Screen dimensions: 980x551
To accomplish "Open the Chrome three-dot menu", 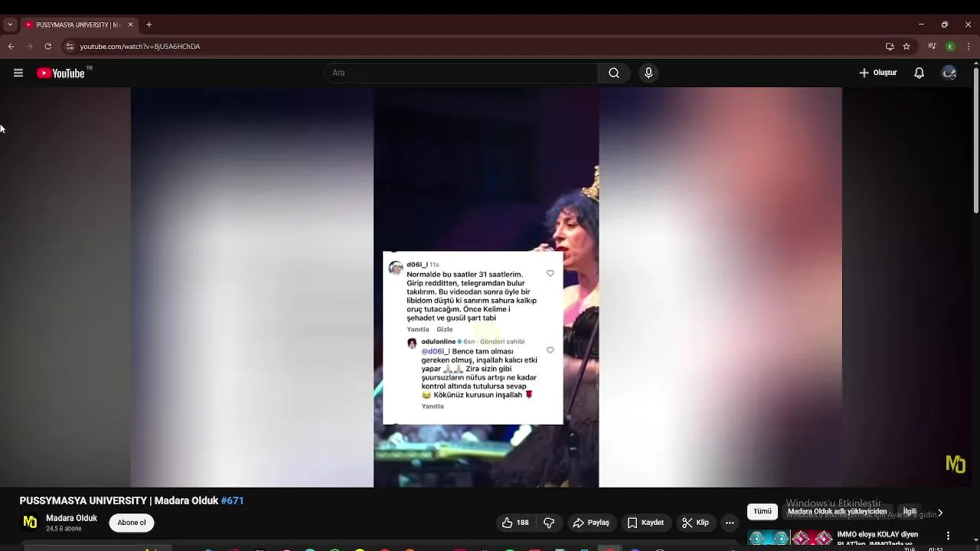I will pyautogui.click(x=969, y=47).
